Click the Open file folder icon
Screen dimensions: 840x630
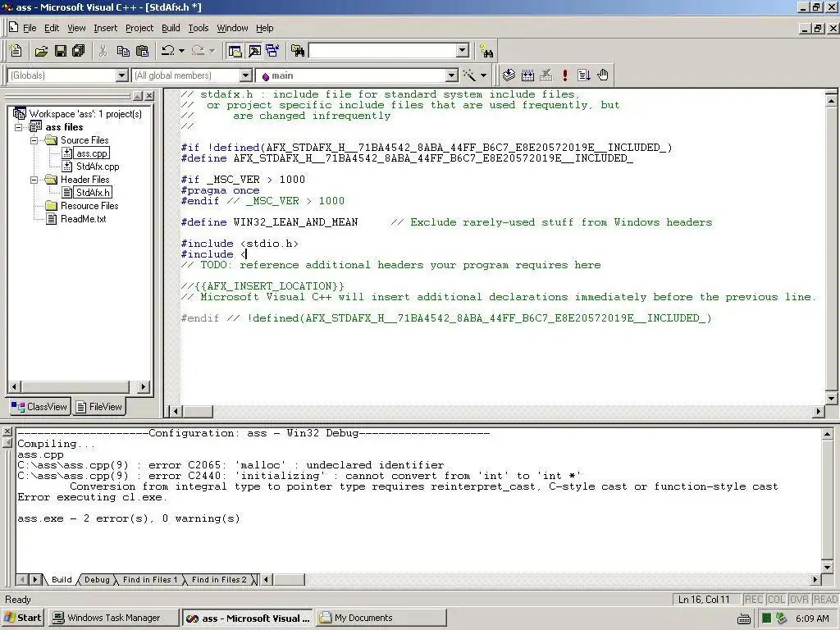41,51
